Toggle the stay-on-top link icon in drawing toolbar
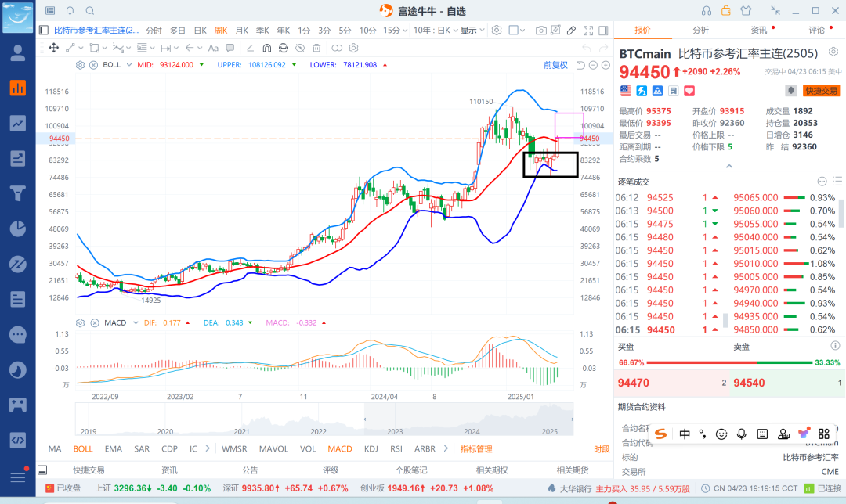The width and height of the screenshot is (846, 504). 337,48
